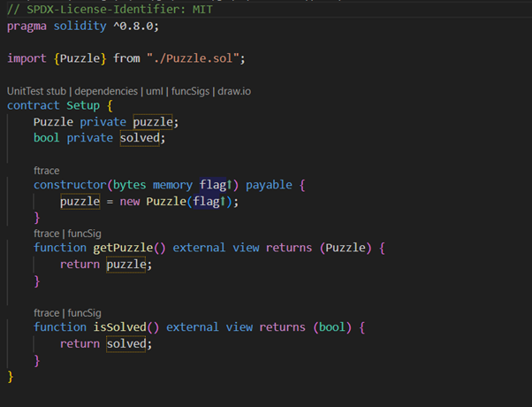Click ftrace lens above getPuzzle function
The width and height of the screenshot is (532, 407).
[x=47, y=234]
